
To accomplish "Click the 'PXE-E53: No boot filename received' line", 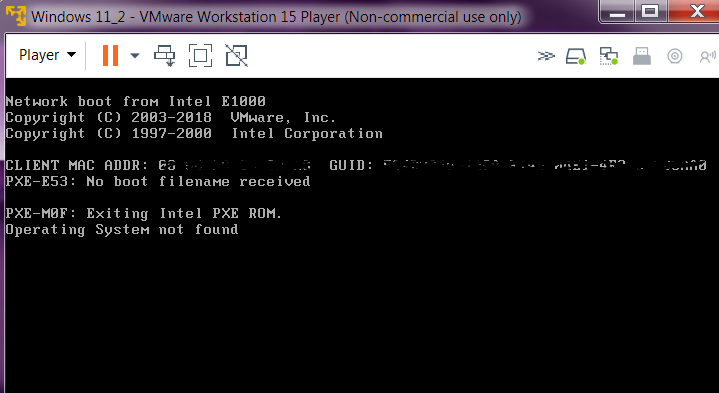I will [x=158, y=182].
